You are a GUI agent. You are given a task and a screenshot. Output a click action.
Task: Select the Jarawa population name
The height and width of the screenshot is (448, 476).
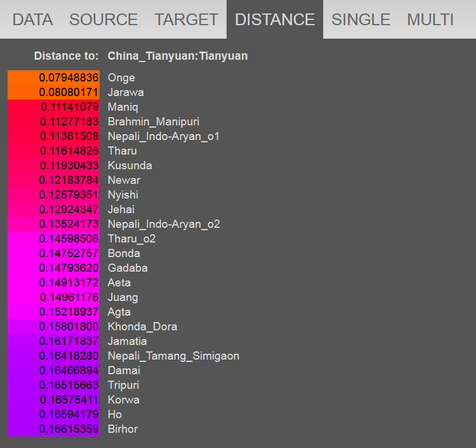(x=126, y=93)
